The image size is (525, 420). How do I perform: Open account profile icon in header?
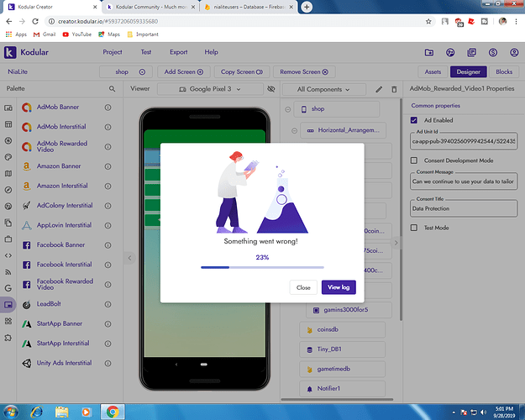point(514,52)
